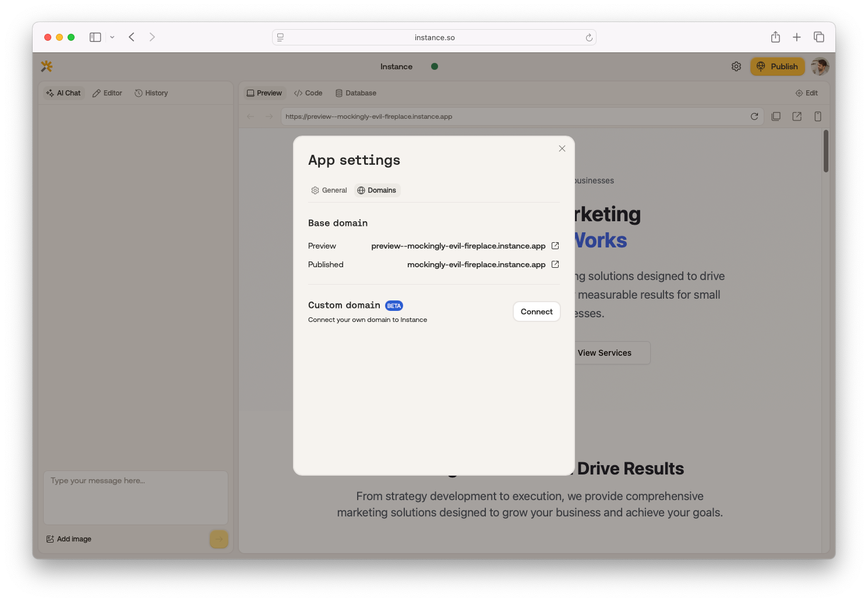Screen dimensions: 868x602
Task: Open the Published domain external link icon
Action: (x=555, y=264)
